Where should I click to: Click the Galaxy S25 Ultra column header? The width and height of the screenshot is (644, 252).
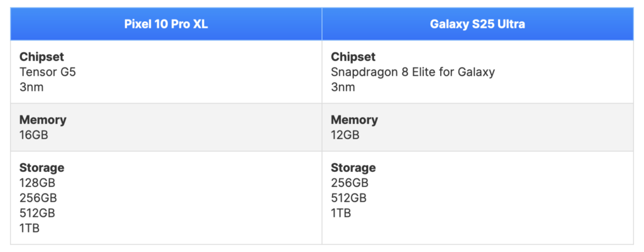coord(477,24)
